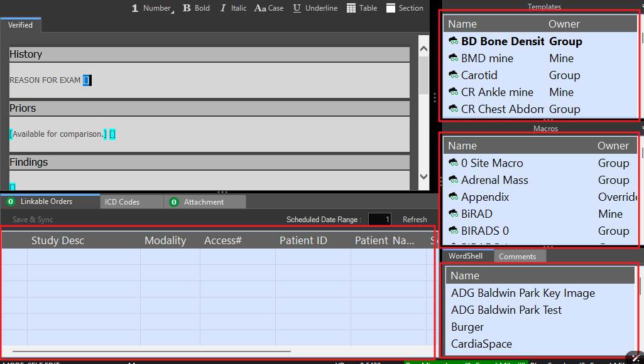Insert a table using Table icon
The image size is (644, 364).
(361, 8)
